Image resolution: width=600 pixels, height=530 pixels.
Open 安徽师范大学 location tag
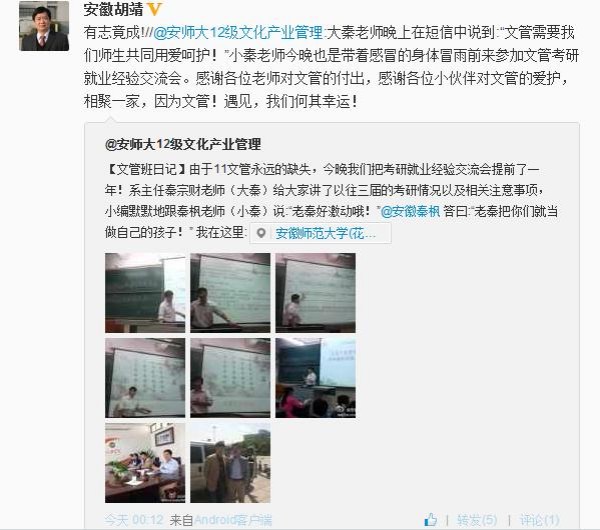pyautogui.click(x=326, y=233)
